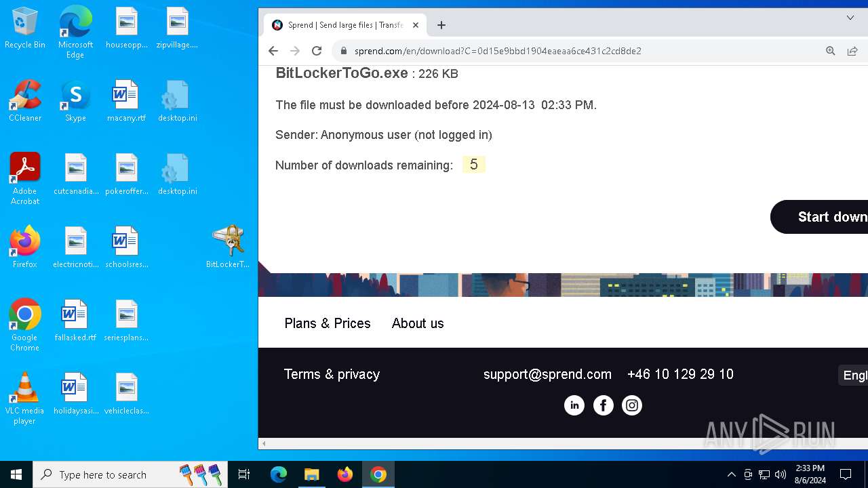Select the schoolsres document on desktop
Viewport: 868px width, 488px height.
(126, 247)
